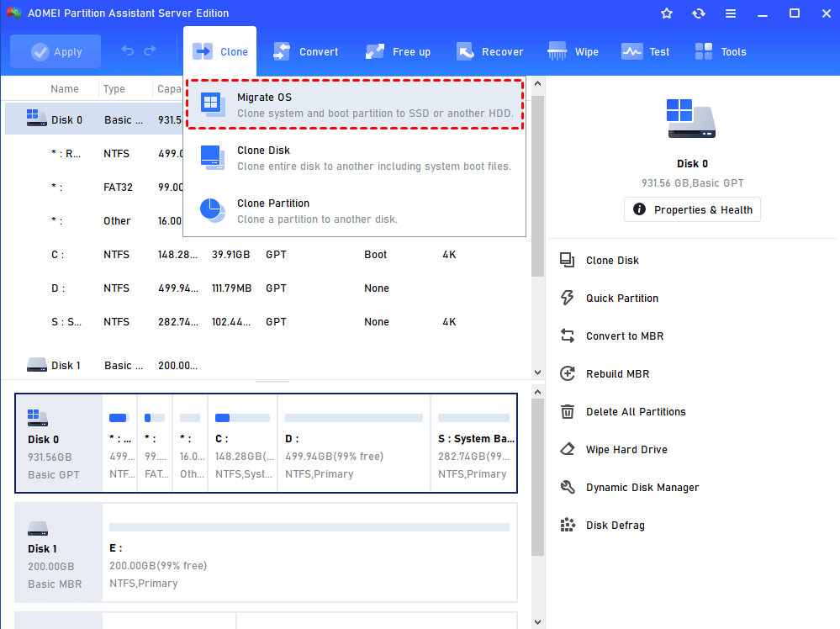Viewport: 840px width, 629px height.
Task: Click Quick Partition option
Action: [621, 299]
